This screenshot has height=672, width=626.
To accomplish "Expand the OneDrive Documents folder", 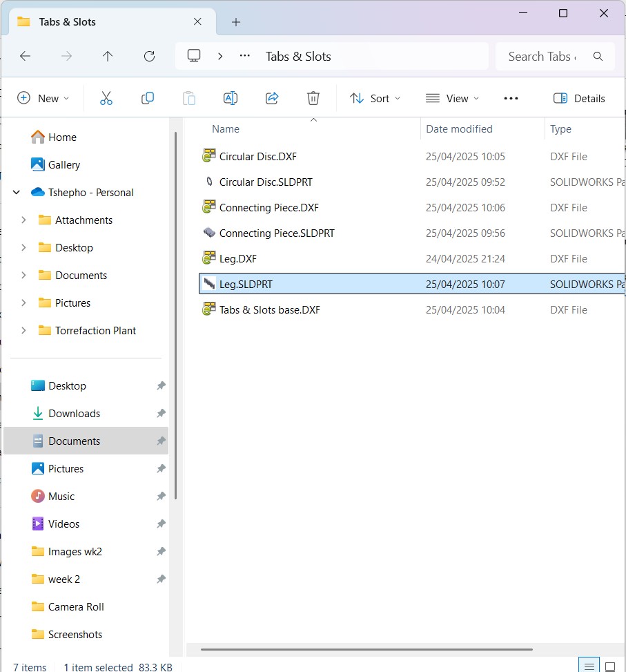I will point(23,275).
